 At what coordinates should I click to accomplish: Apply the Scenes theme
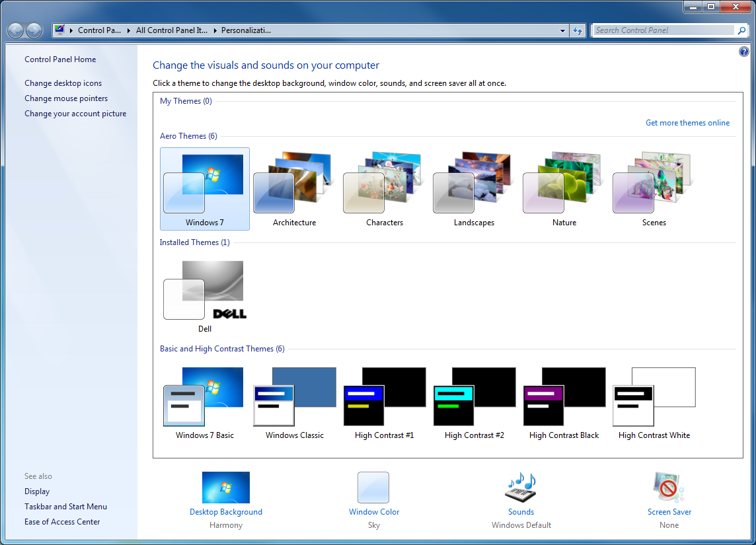tap(654, 189)
